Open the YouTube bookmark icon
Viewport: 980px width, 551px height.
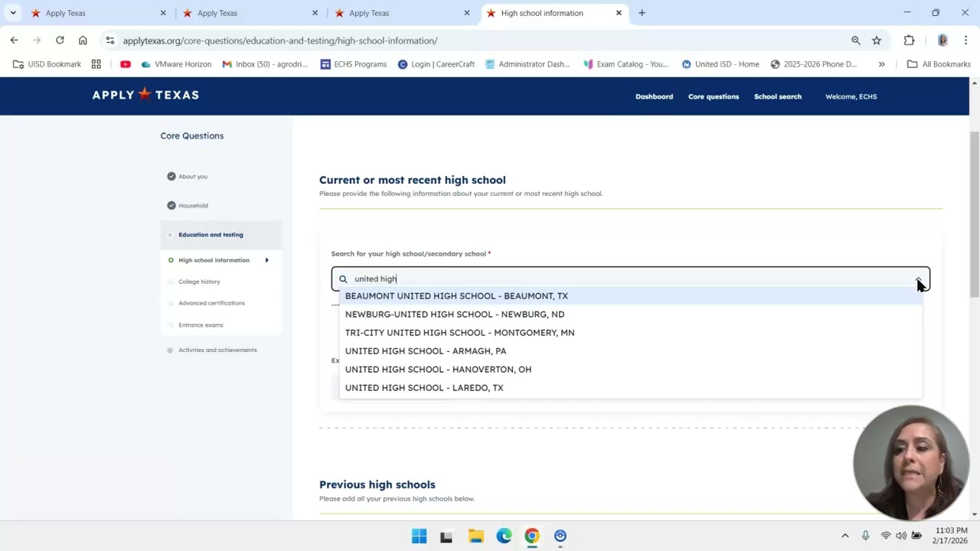coord(126,64)
